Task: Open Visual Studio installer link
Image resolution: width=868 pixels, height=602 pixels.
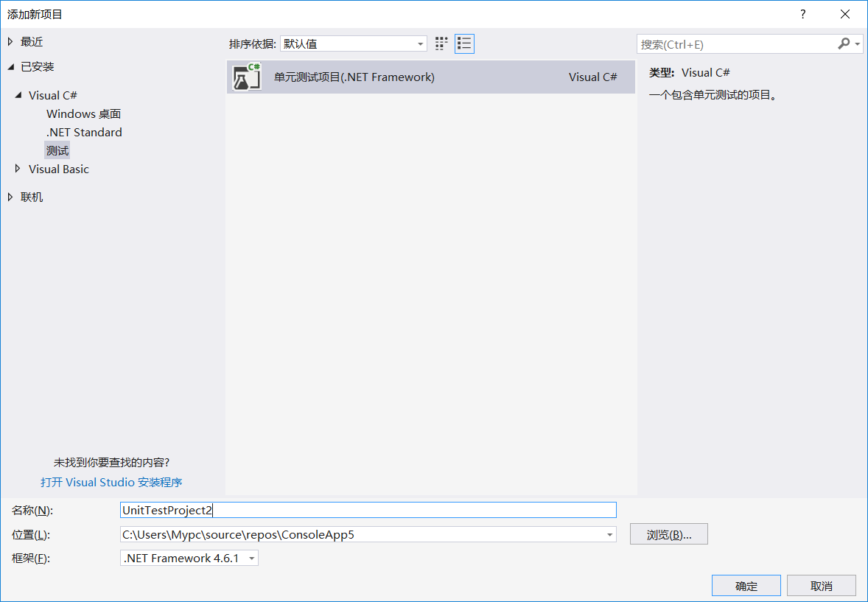Action: (111, 482)
